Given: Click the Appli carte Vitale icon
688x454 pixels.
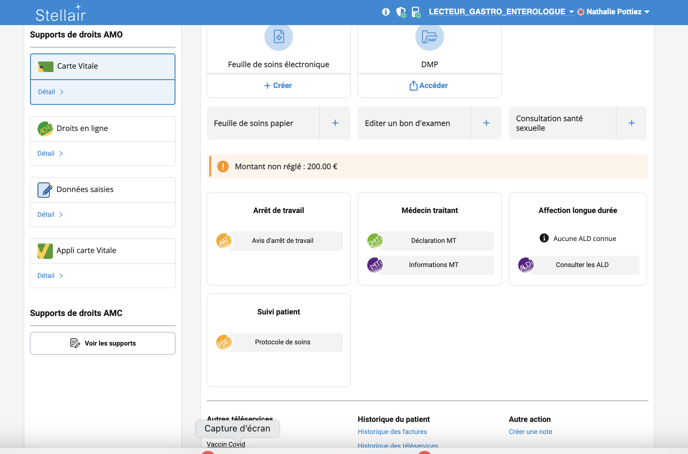Looking at the screenshot, I should pos(45,251).
